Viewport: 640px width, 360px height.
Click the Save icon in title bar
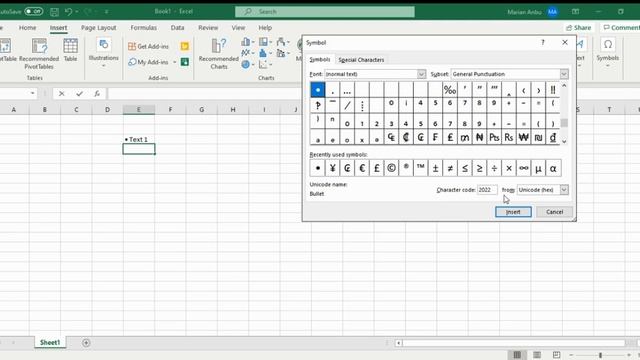pyautogui.click(x=54, y=12)
